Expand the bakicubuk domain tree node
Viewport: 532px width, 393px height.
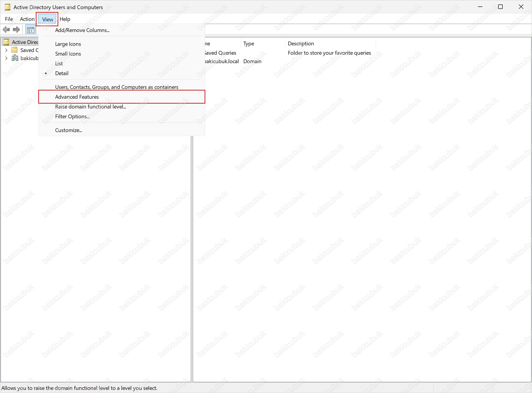point(6,58)
